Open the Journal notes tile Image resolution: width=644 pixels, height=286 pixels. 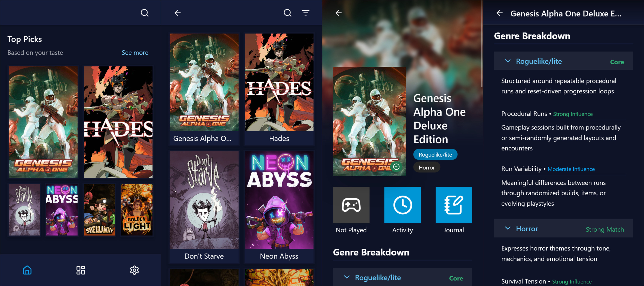[x=454, y=205]
